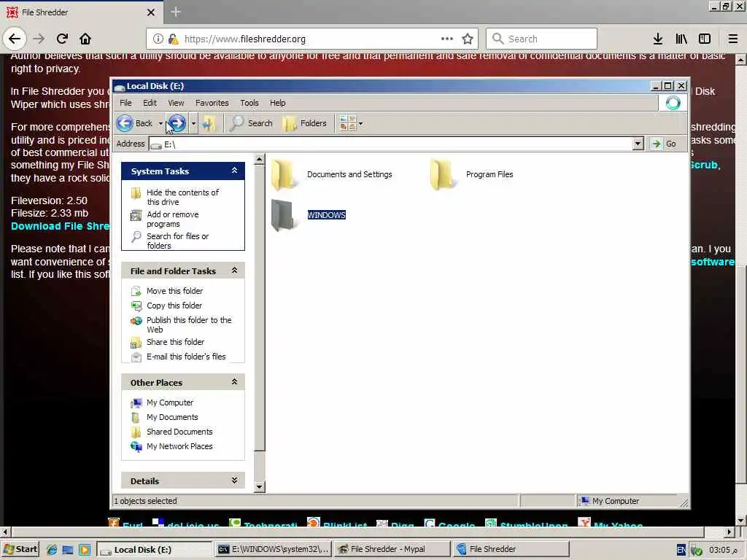Click Copy this folder
747x560 pixels.
point(174,306)
